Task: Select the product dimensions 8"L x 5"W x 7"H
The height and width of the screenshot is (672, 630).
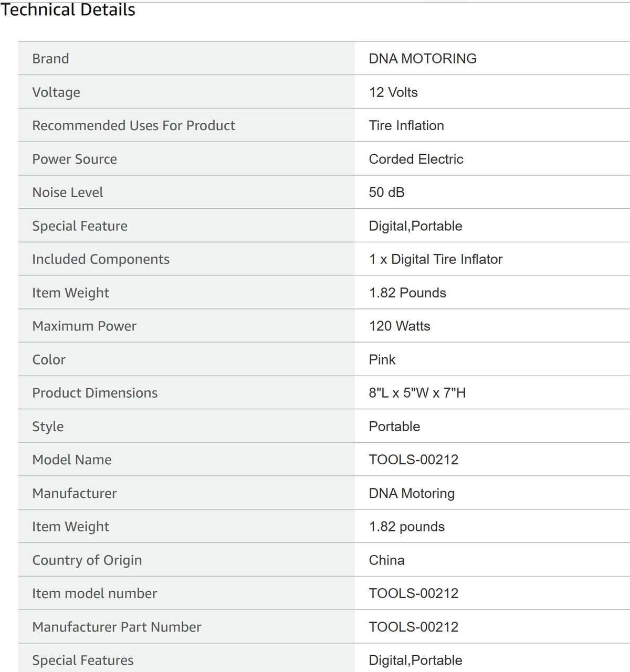Action: pos(417,392)
